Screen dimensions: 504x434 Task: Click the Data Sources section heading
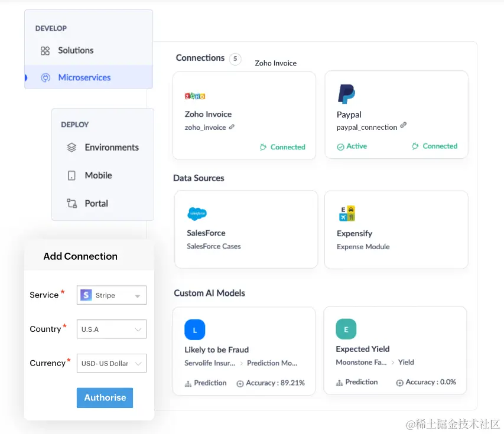point(199,178)
